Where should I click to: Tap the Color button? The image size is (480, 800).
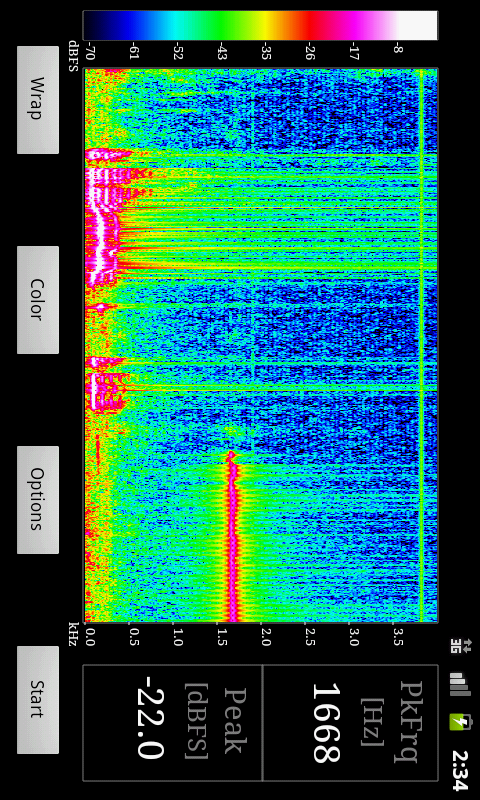point(38,300)
